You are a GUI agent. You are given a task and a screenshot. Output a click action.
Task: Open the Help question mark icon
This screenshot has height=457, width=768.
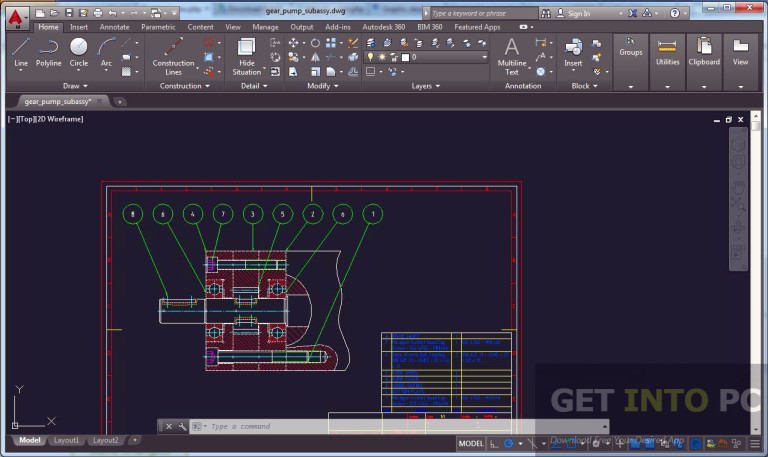pos(675,13)
